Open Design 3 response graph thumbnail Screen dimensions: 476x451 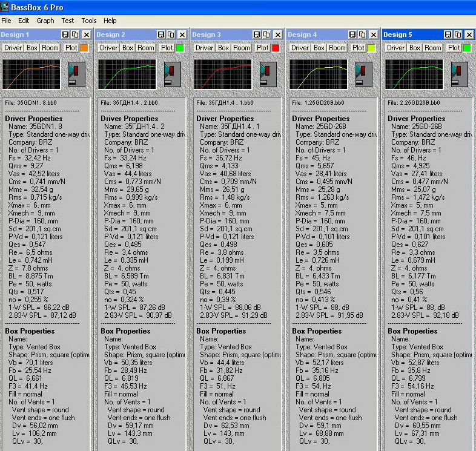(223, 74)
